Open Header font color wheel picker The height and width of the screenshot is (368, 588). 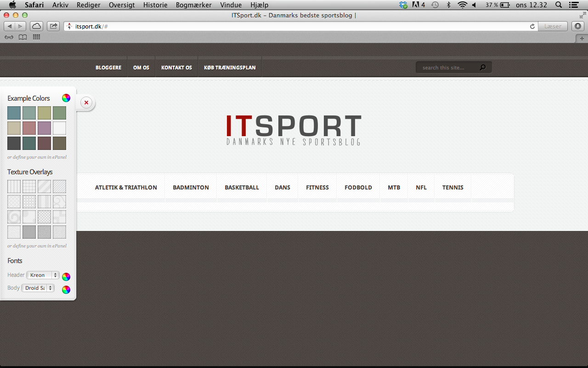(66, 276)
